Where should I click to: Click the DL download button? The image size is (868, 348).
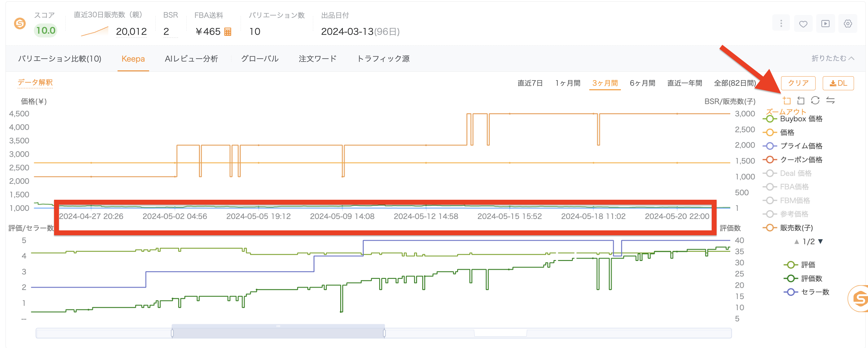tap(838, 83)
